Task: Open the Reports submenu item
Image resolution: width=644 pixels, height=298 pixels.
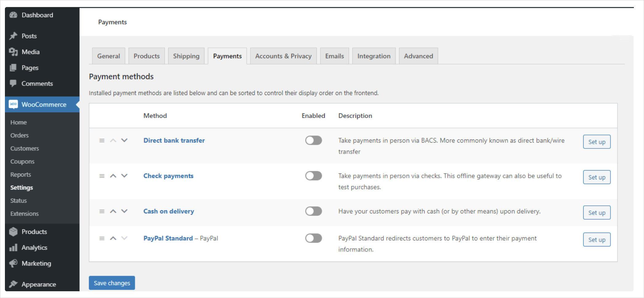Action: coord(21,174)
